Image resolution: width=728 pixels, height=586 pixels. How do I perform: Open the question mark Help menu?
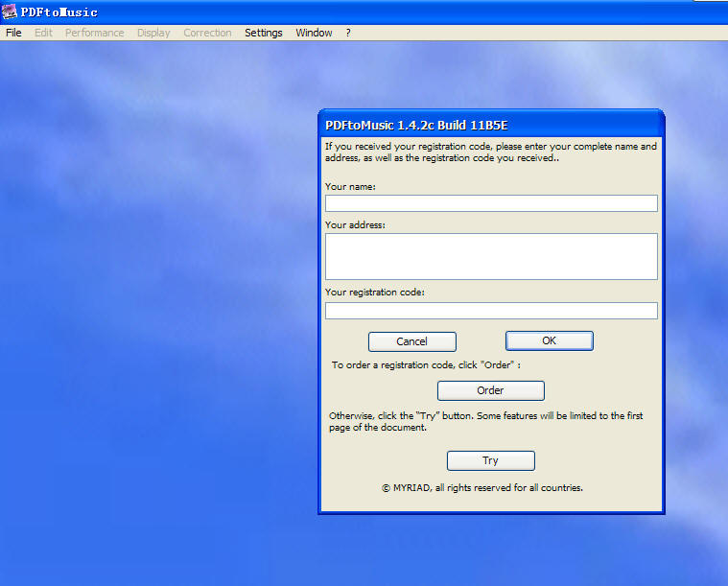coord(348,33)
